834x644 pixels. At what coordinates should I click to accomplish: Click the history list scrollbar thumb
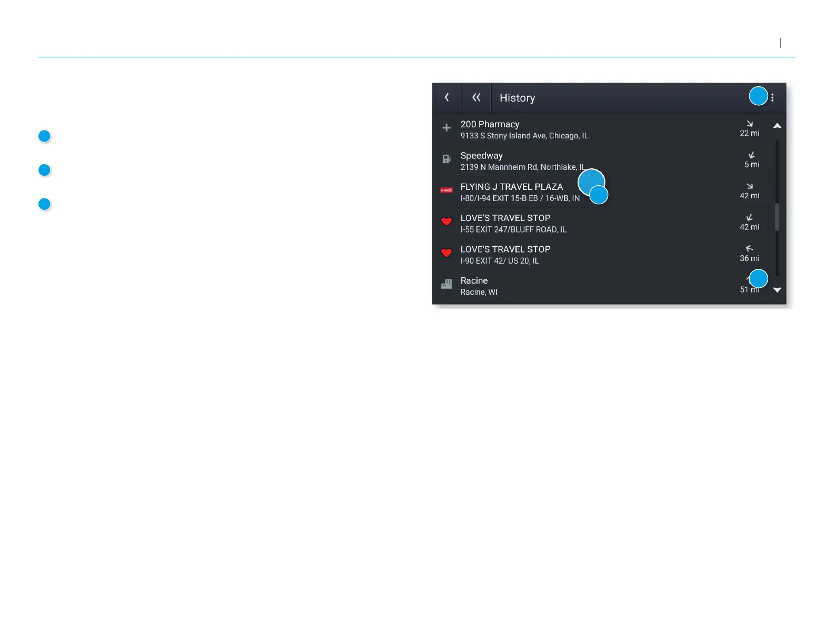[777, 217]
